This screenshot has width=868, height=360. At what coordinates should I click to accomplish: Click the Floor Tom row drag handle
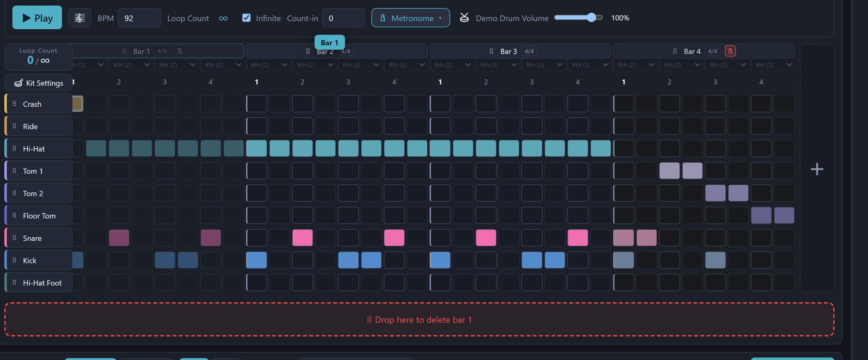[14, 215]
